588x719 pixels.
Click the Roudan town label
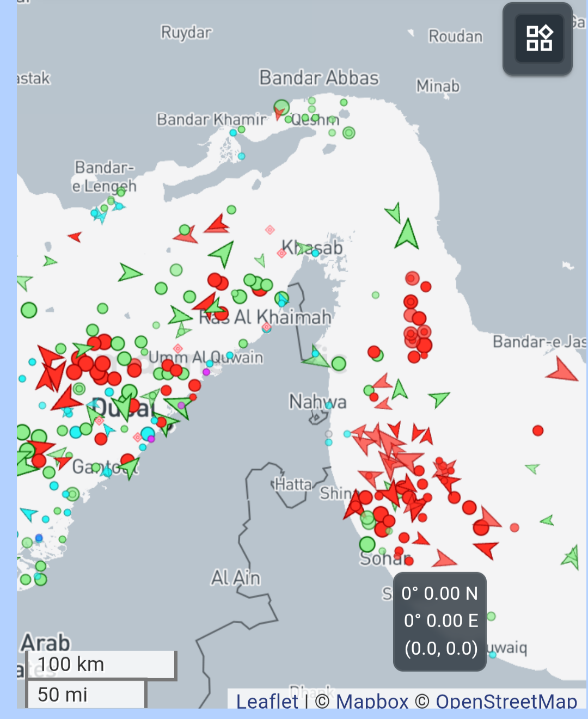(456, 36)
